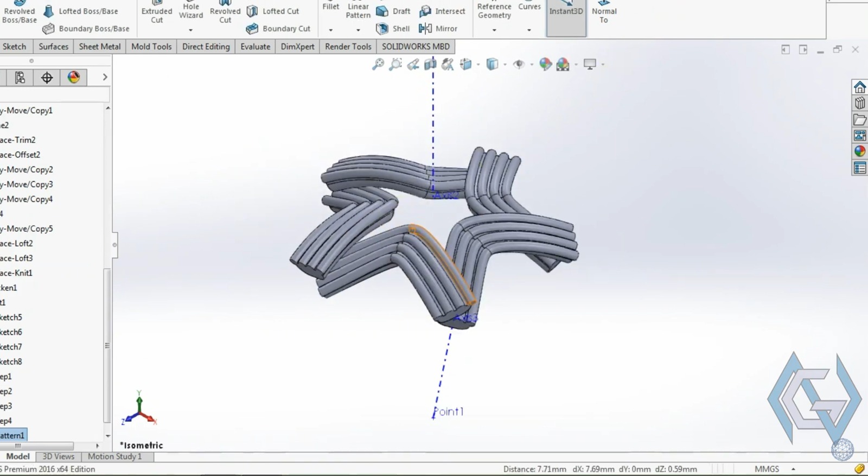Image resolution: width=868 pixels, height=476 pixels.
Task: Switch to the SOLIDWORKS MBD tab
Action: (416, 47)
